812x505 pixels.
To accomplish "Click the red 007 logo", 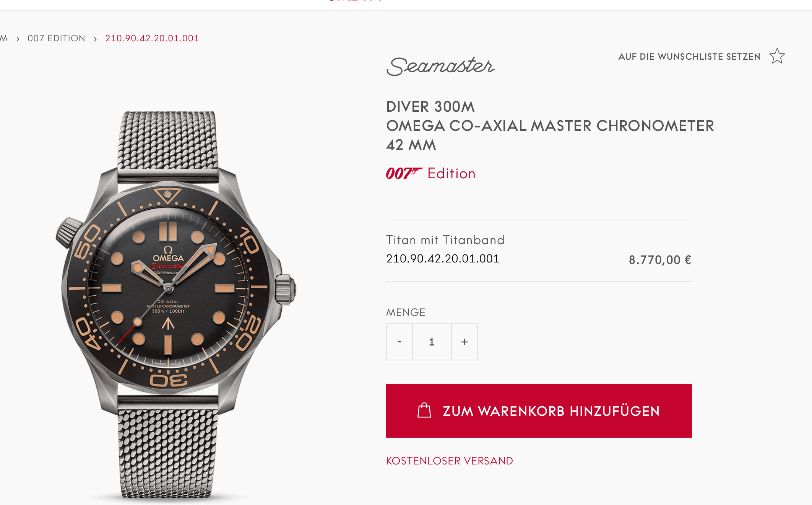I will click(x=404, y=173).
